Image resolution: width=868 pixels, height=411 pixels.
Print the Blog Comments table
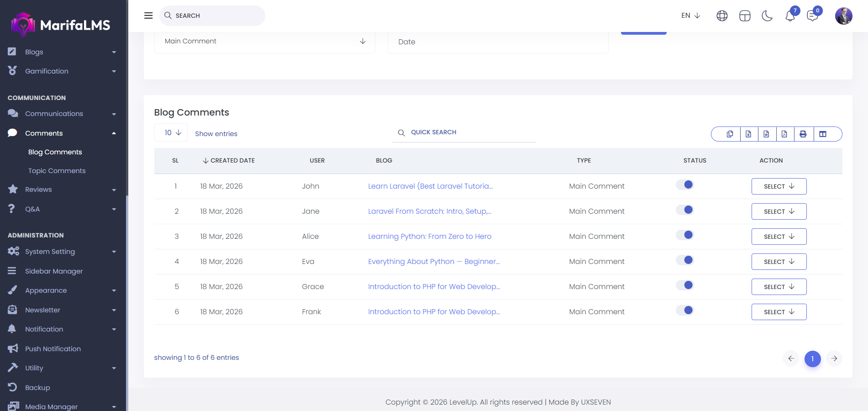coord(803,134)
